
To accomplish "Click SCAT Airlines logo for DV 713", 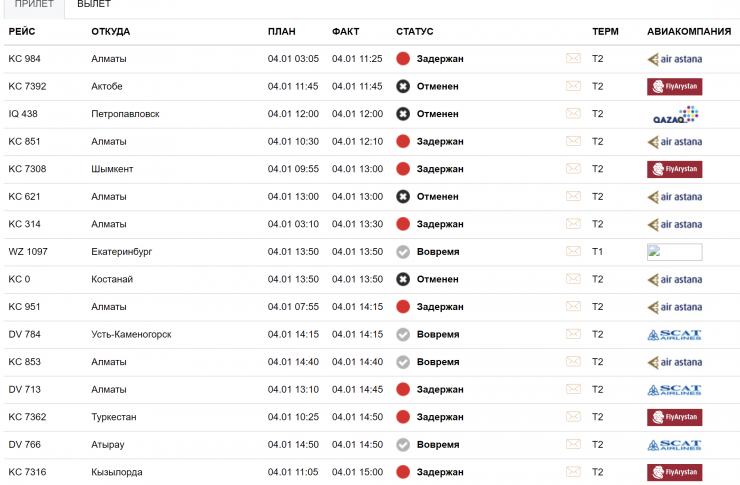I will coord(674,389).
